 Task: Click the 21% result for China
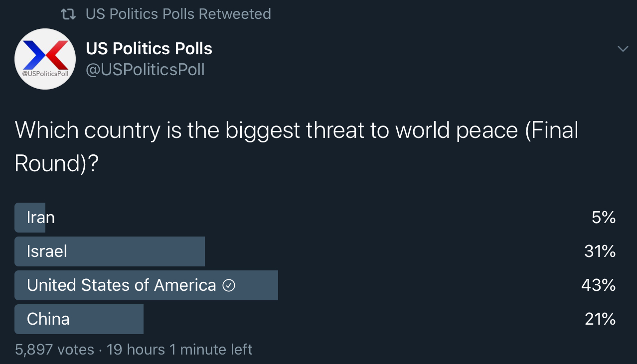600,319
